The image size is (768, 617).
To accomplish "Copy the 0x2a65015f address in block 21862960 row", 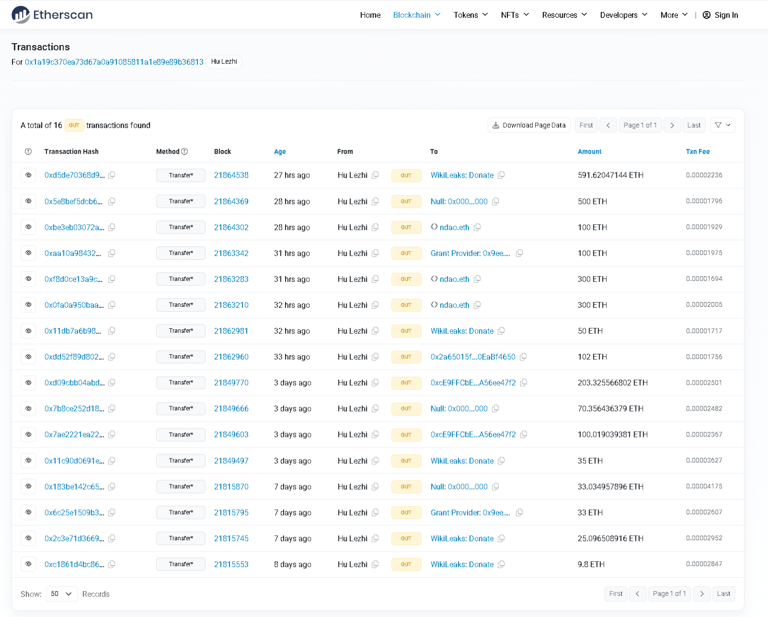I will [523, 357].
